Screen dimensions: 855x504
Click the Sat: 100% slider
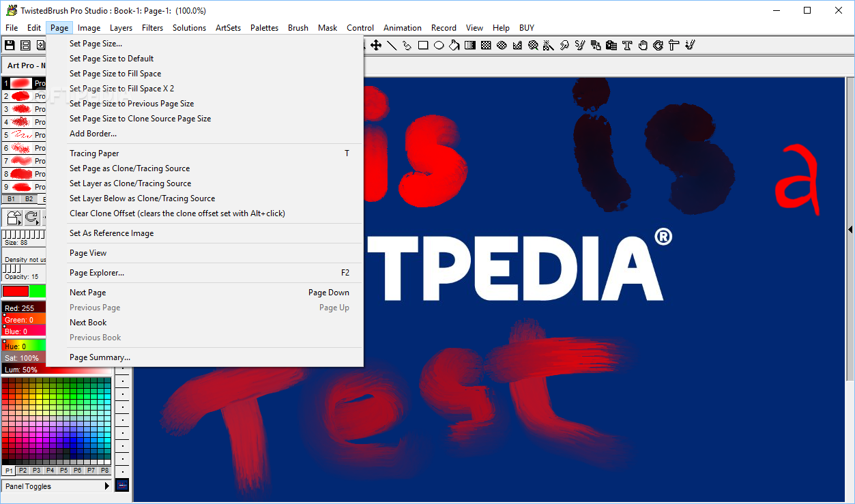[25, 358]
